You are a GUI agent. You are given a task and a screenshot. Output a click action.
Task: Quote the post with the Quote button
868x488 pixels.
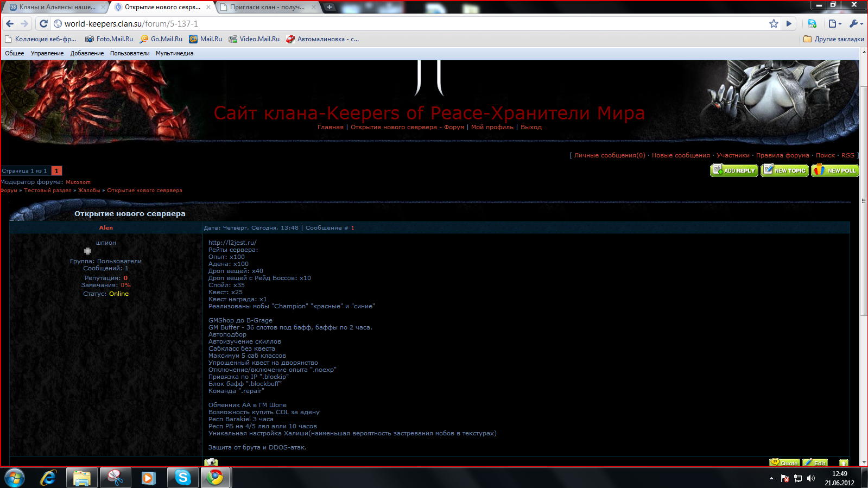tap(784, 462)
